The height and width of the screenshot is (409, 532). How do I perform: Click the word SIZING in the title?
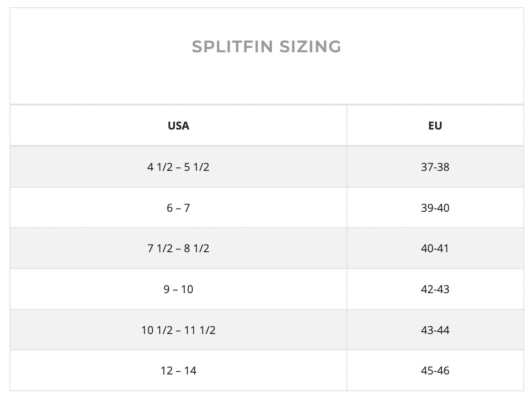click(311, 46)
